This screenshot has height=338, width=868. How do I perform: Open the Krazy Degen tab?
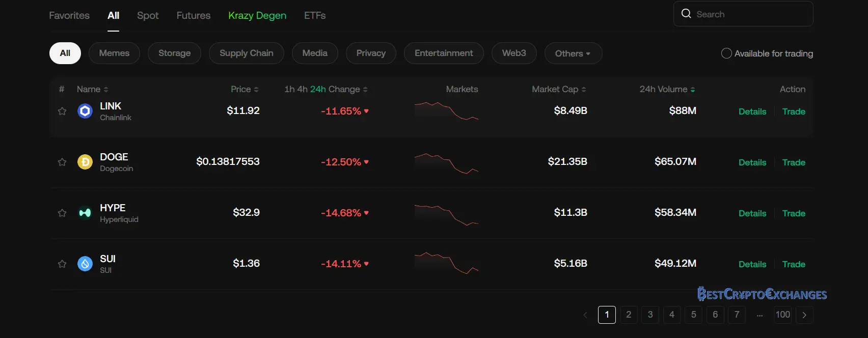(257, 15)
